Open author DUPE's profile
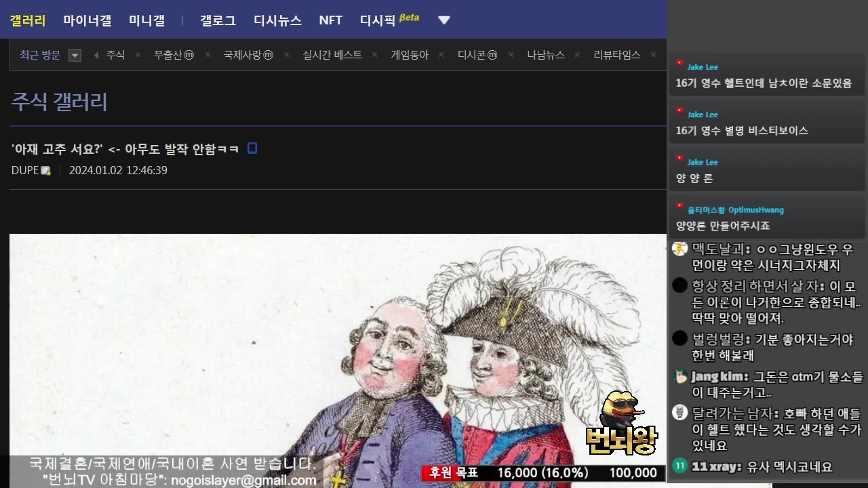The height and width of the screenshot is (488, 868). (x=25, y=170)
